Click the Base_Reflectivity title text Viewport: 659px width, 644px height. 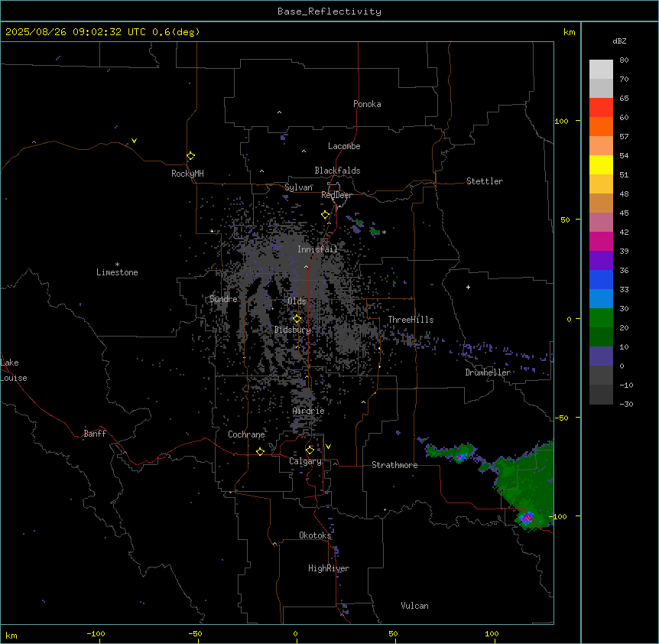click(329, 11)
